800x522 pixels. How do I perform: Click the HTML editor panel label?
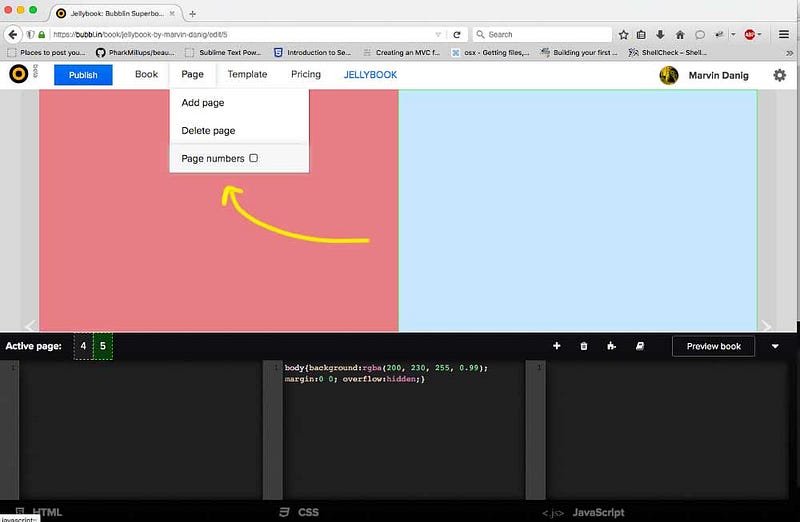coord(47,512)
